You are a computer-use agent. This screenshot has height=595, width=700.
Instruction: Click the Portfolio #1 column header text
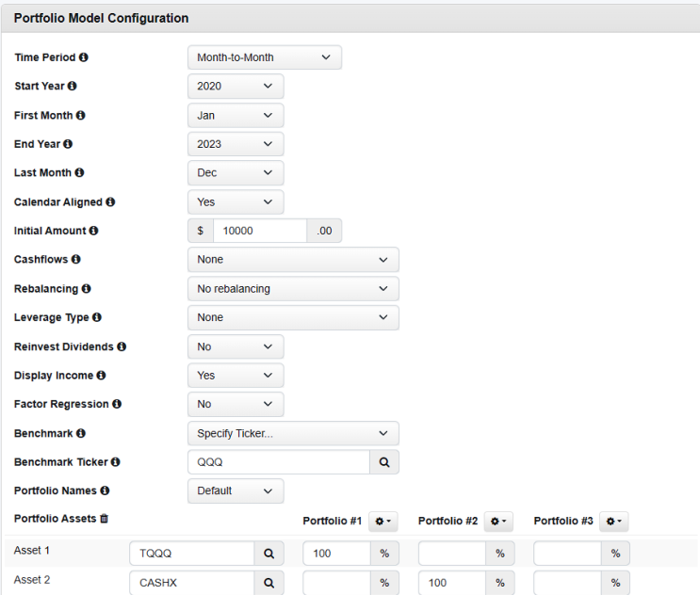point(333,521)
